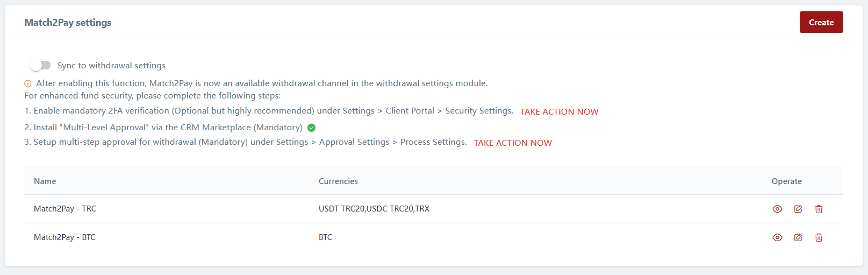868x275 pixels.
Task: Click the USDT TRC20, USDC TRC20, TRX currencies cell
Action: coord(374,209)
